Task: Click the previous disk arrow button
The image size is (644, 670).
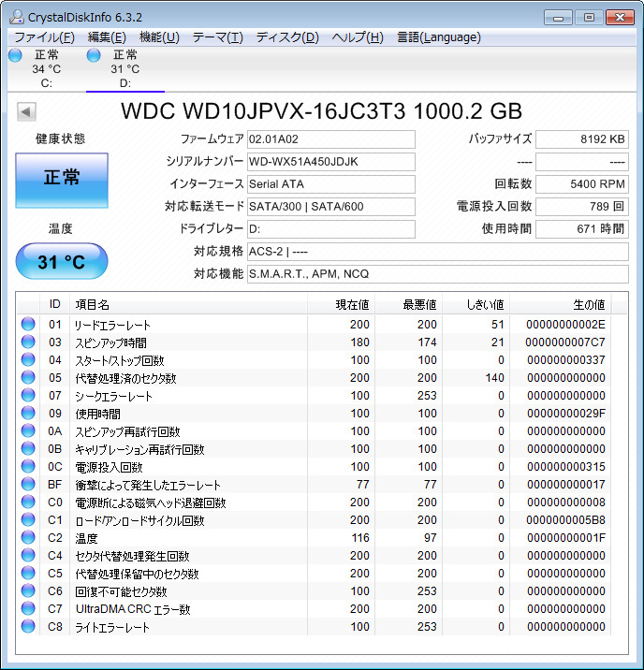Action: 26,111
